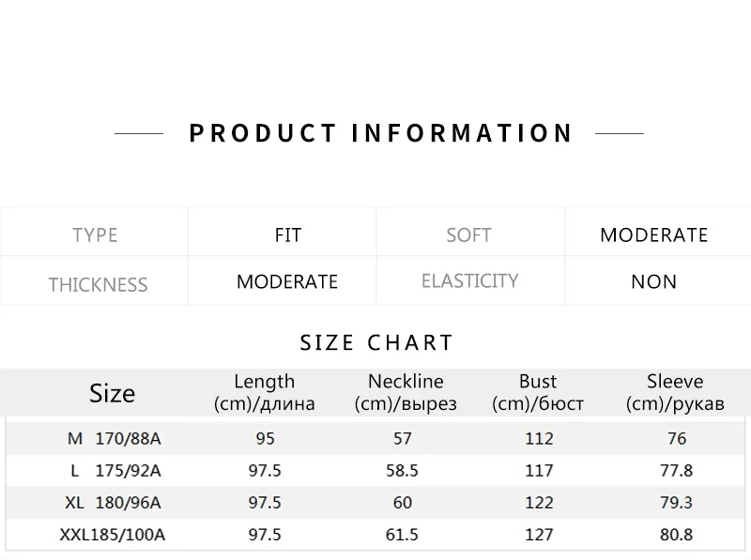Screen dimensions: 751x560
Task: Select the XL 180/96A size row label
Action: click(x=113, y=503)
